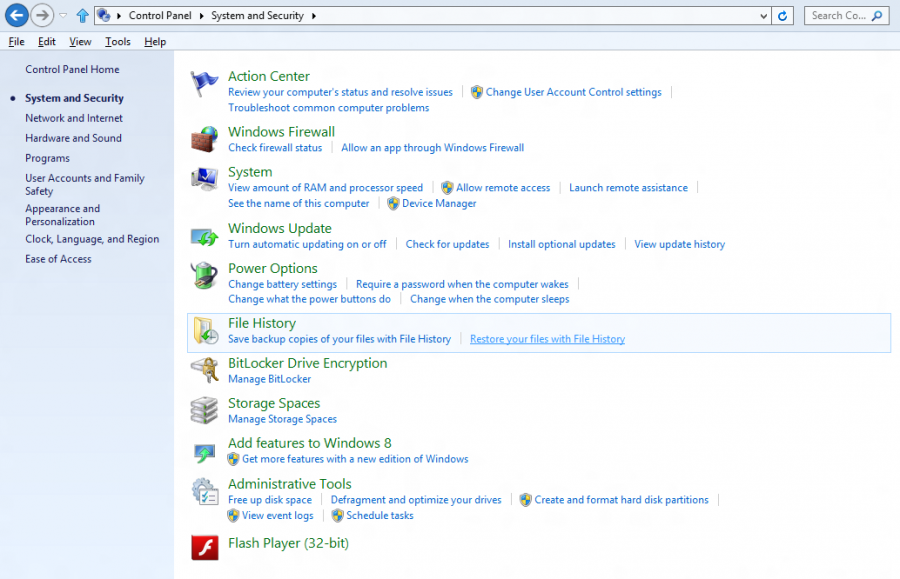The image size is (900, 579).
Task: Select Network and Internet in the sidebar
Action: 76,118
